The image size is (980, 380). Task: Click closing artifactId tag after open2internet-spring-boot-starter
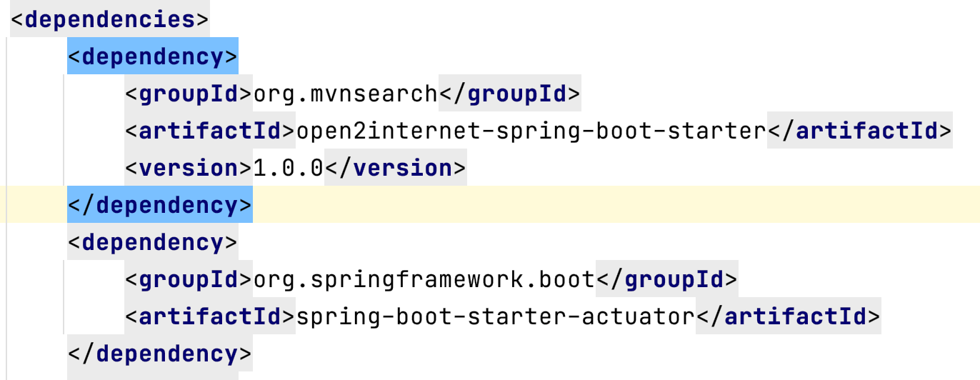(859, 131)
